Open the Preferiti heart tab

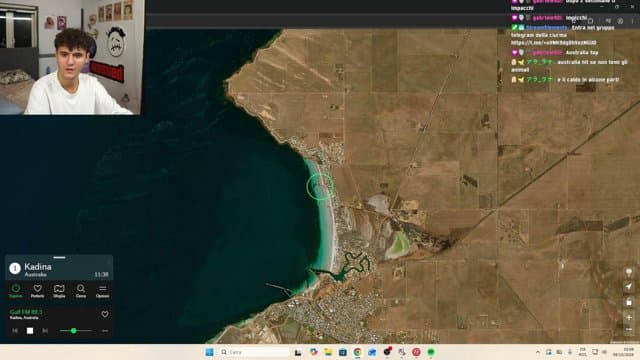(38, 291)
